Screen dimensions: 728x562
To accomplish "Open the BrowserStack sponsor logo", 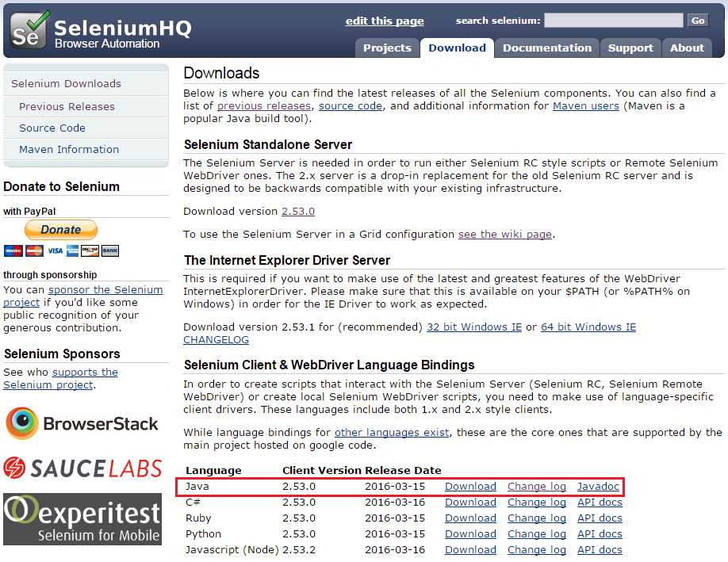I will pos(82,423).
